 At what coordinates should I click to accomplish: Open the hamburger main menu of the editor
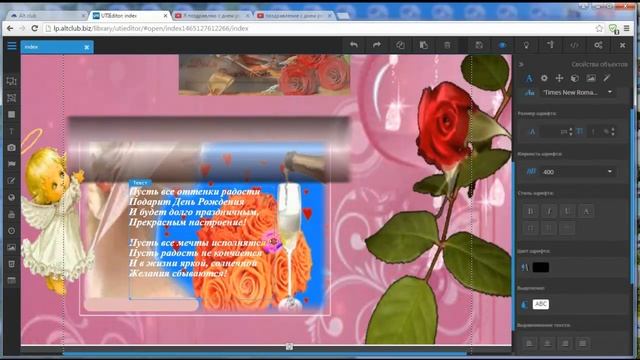point(12,45)
